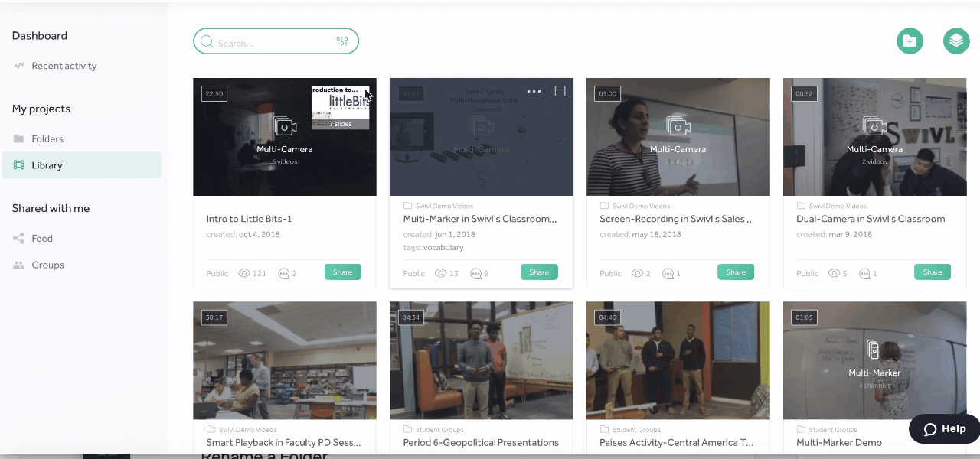Open Recent activity in sidebar
The image size is (980, 459).
64,66
